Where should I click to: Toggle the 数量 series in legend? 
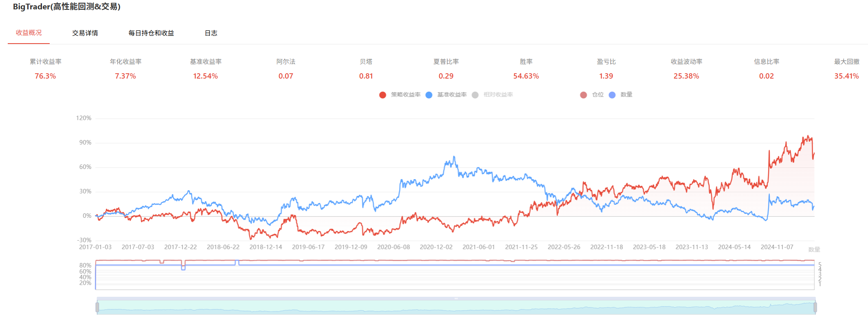[x=612, y=95]
